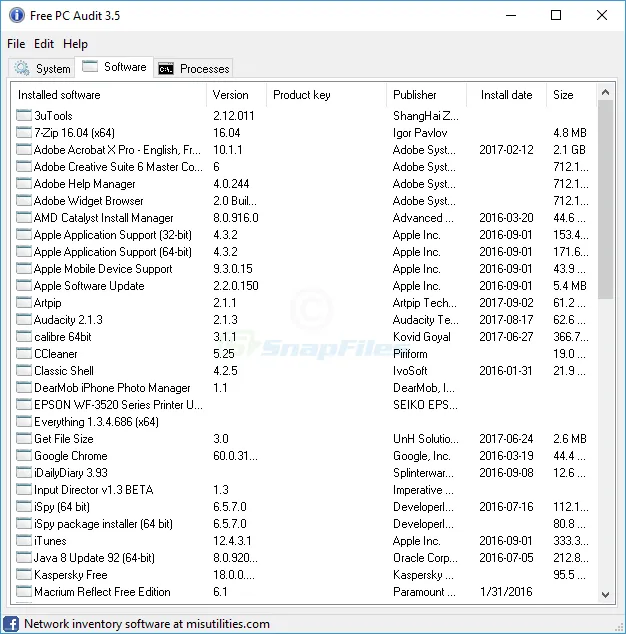626x634 pixels.
Task: Select the Get File Size row icon
Action: coord(24,438)
